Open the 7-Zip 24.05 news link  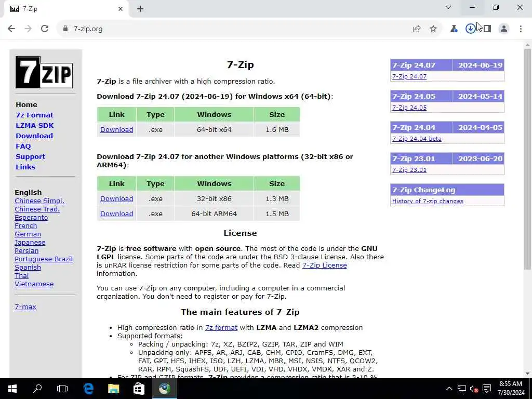coord(409,108)
